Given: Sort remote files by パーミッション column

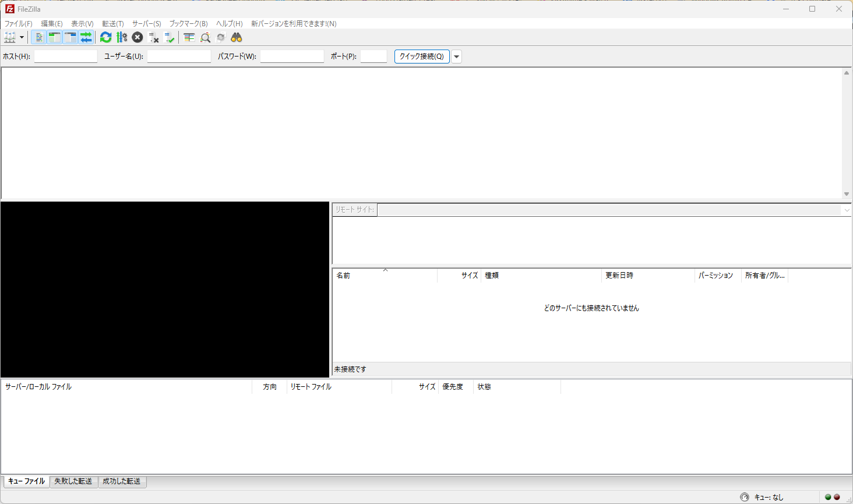Looking at the screenshot, I should (718, 276).
